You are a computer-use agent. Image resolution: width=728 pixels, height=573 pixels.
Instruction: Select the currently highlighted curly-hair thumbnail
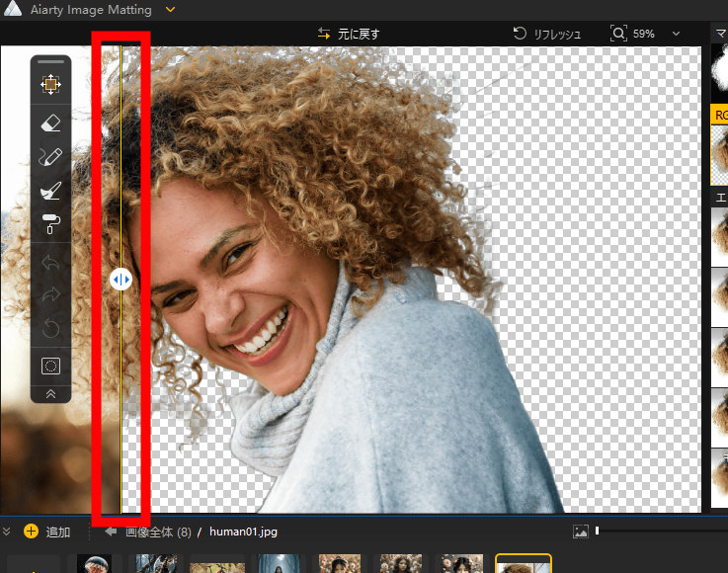pos(524,563)
